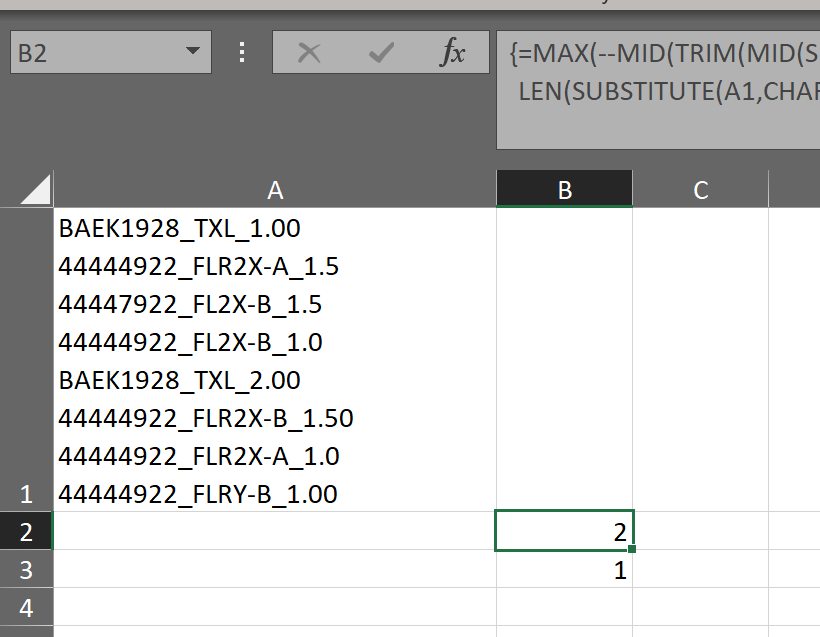Select row 3 header

point(26,570)
